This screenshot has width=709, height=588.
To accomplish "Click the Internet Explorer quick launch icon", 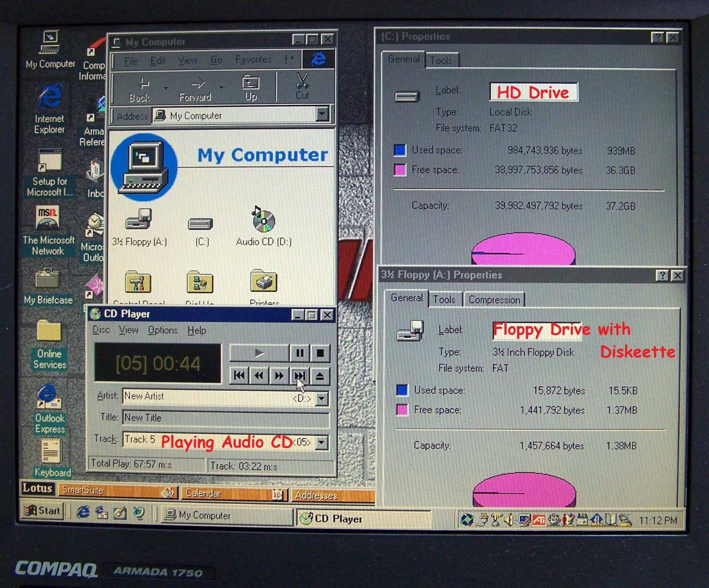I will 83,512.
